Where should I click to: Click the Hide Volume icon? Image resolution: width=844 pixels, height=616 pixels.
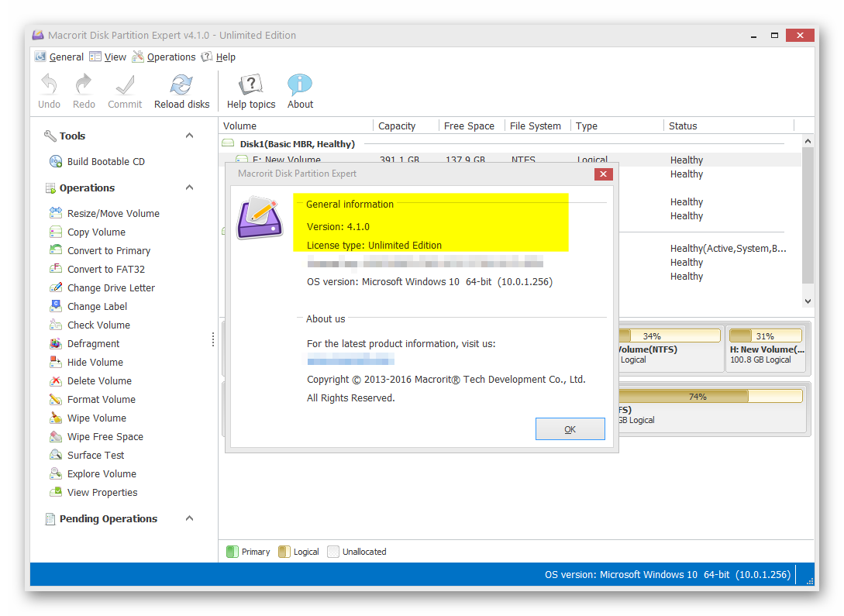coord(56,362)
